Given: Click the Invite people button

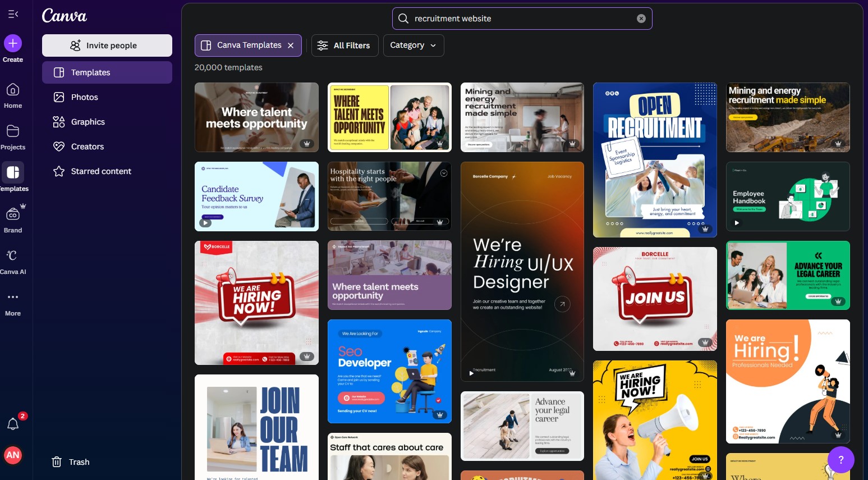Looking at the screenshot, I should click(107, 45).
